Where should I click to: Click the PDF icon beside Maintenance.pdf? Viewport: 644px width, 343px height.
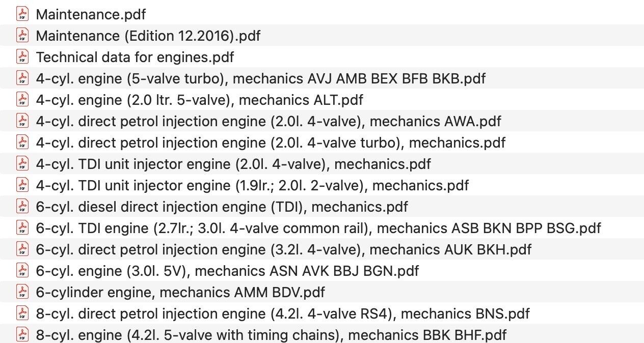coord(22,14)
